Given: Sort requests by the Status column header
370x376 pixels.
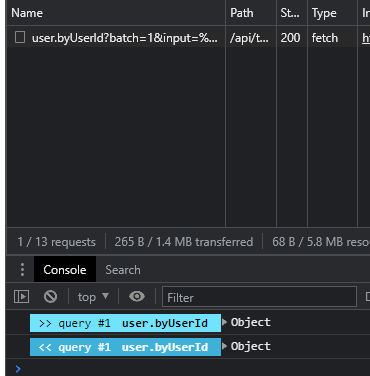Looking at the screenshot, I should tap(292, 13).
